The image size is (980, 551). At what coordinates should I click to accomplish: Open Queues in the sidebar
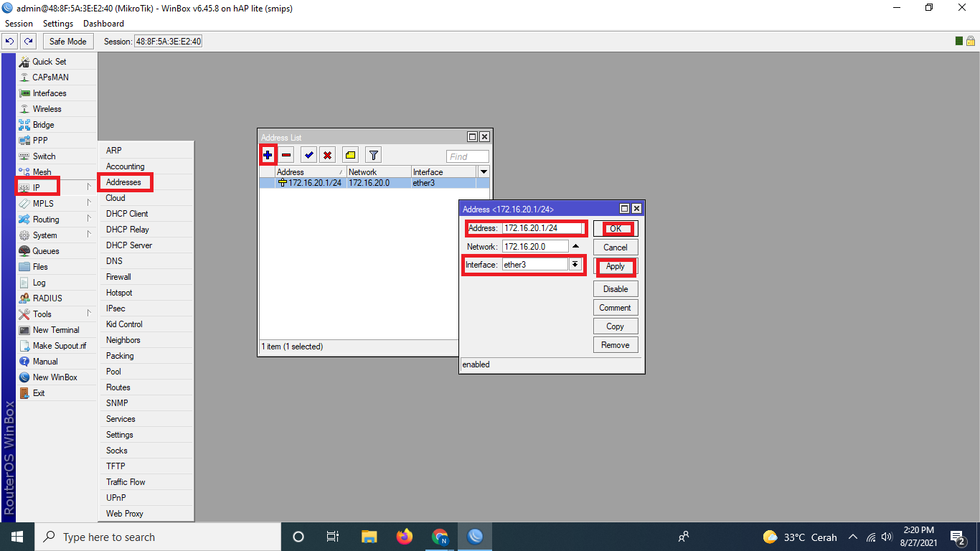point(57,251)
